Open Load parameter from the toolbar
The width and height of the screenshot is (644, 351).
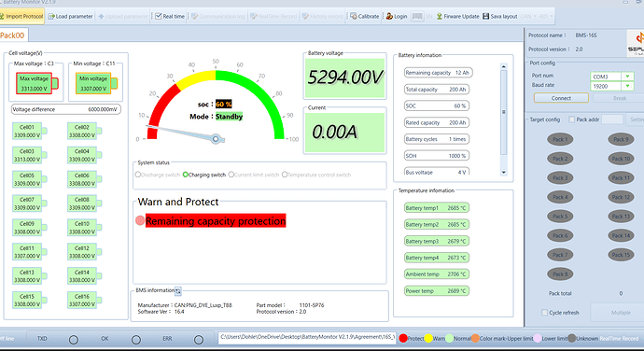pyautogui.click(x=71, y=17)
